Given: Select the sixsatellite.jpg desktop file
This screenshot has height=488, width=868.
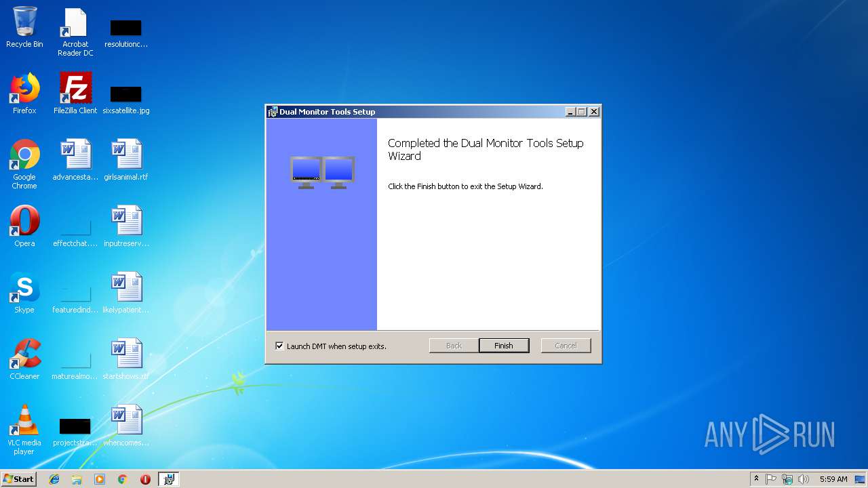Looking at the screenshot, I should (x=126, y=98).
